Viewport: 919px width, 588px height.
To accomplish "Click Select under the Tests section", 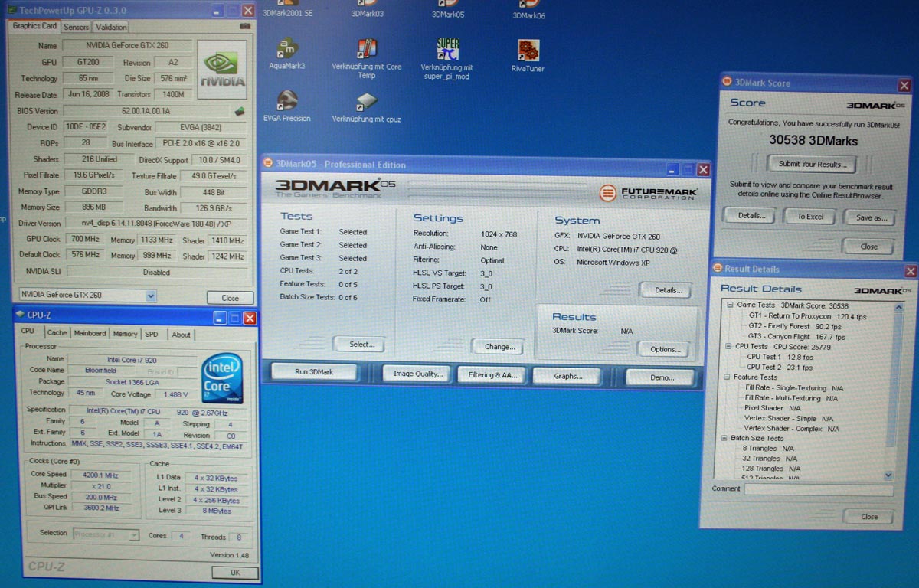I will coord(361,345).
